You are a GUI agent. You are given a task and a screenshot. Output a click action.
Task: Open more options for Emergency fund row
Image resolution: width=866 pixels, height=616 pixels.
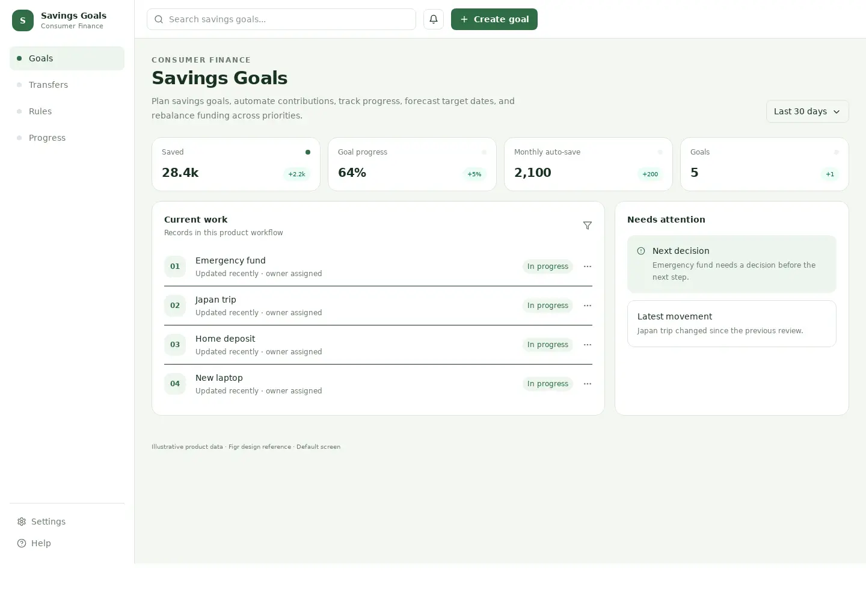coord(588,266)
